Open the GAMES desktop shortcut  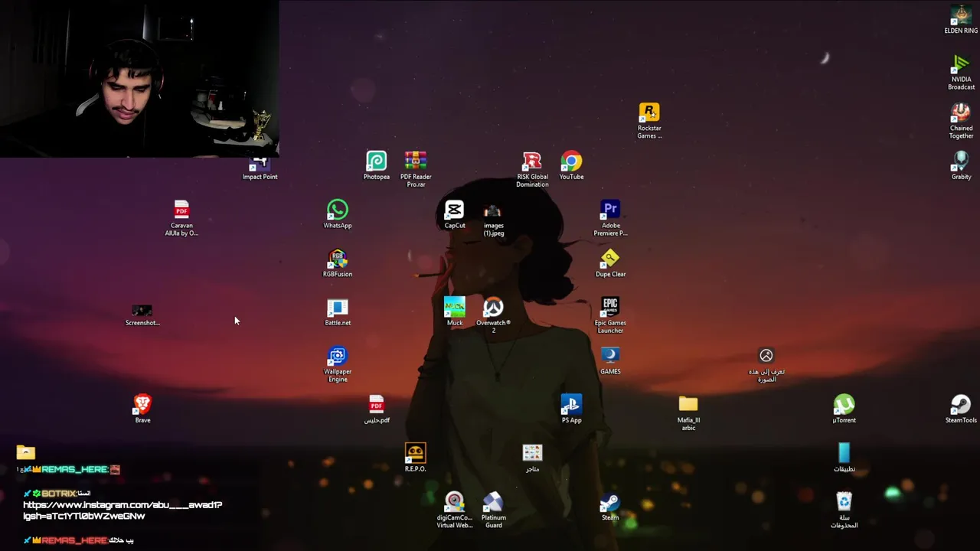(x=610, y=360)
